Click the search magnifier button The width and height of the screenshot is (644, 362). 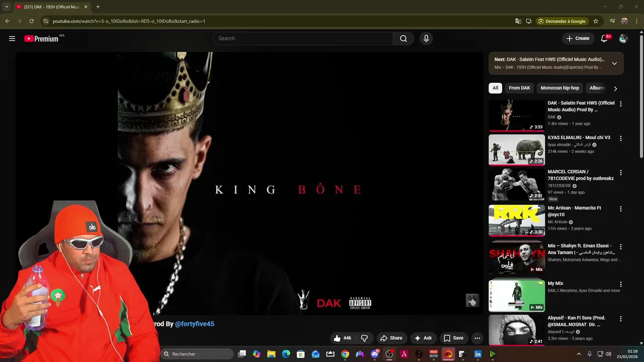(404, 38)
